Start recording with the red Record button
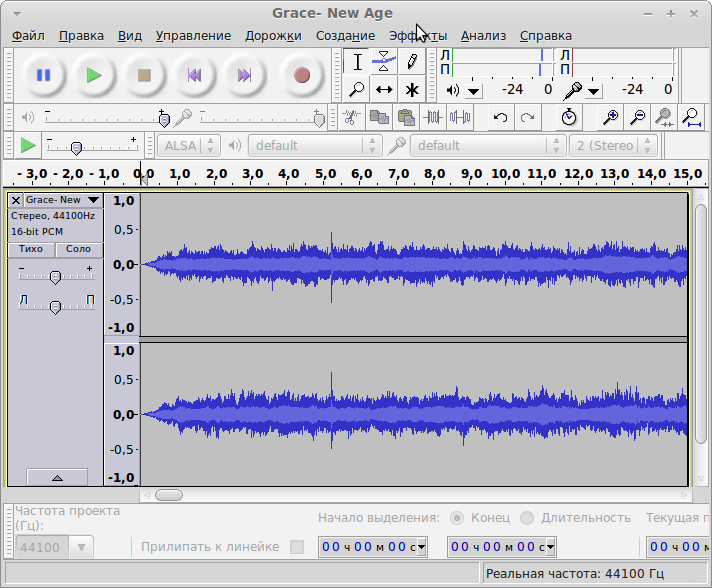 (x=302, y=75)
